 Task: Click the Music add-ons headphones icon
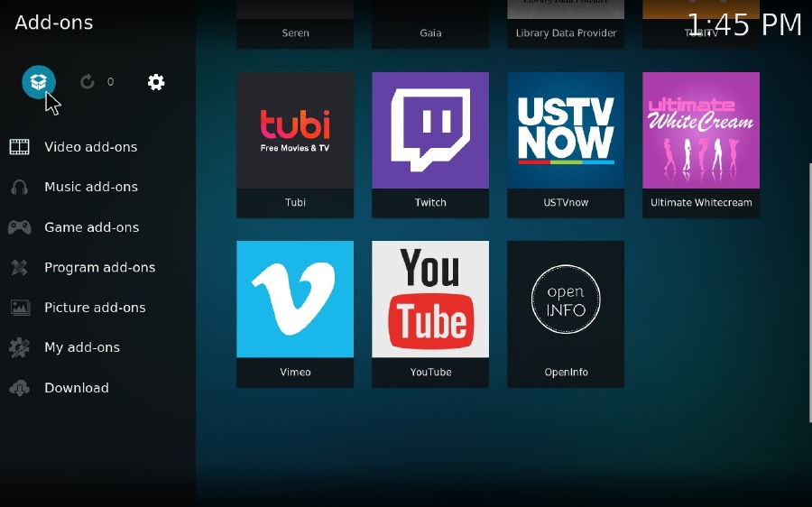pos(20,187)
